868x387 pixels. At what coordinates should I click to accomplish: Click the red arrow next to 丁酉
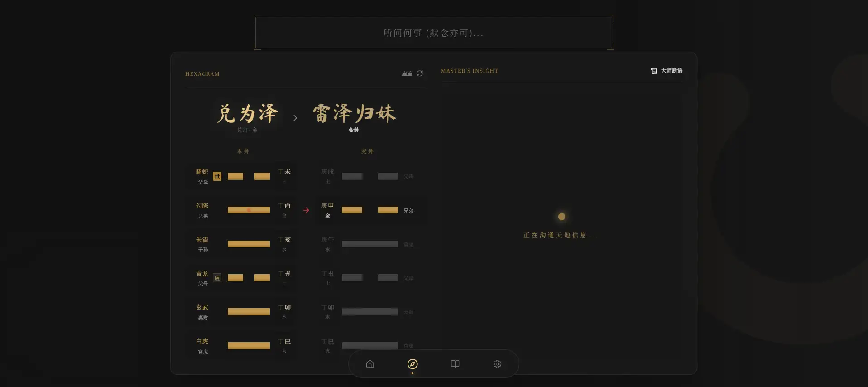pos(306,210)
